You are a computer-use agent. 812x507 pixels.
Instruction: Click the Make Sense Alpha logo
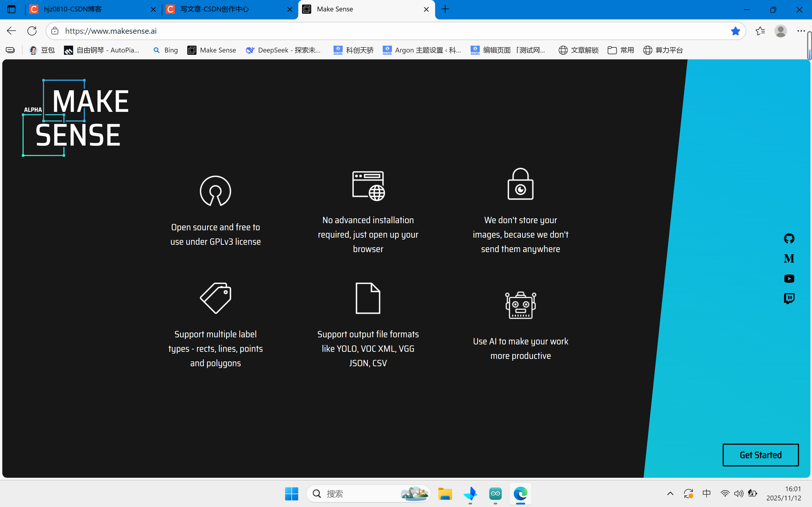75,118
